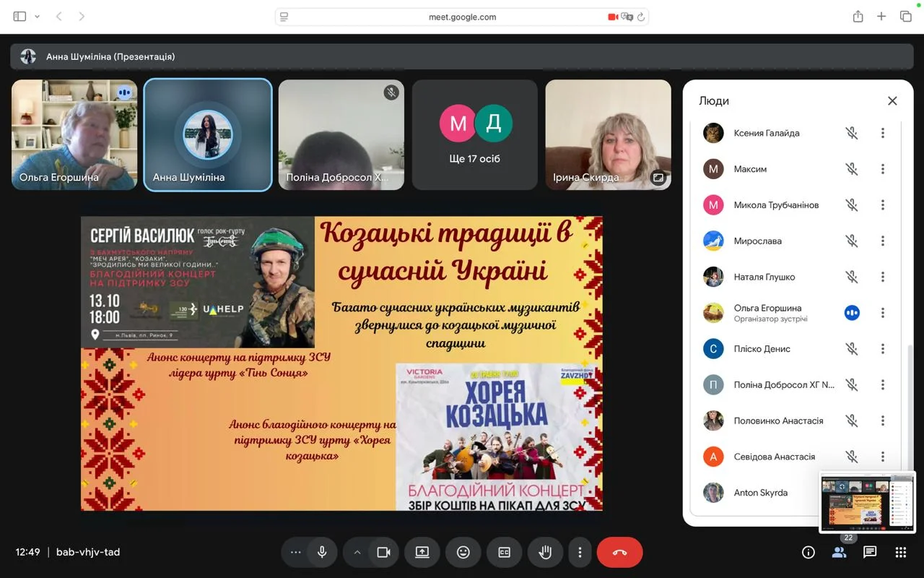Viewport: 924px width, 578px height.
Task: Open more options menu for Максим
Action: 882,169
